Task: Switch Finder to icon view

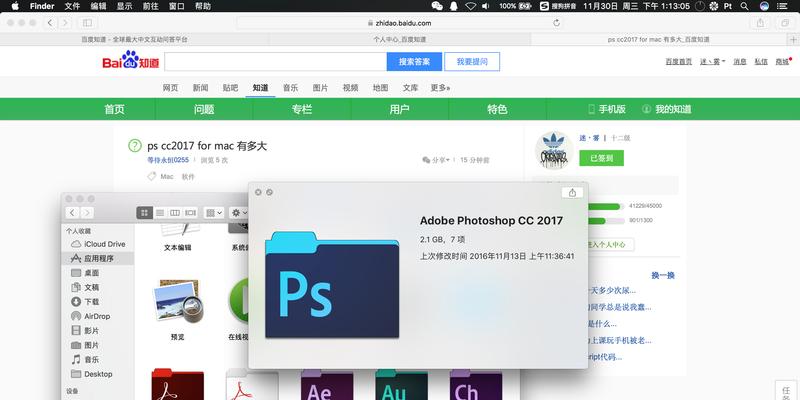Action: (144, 213)
